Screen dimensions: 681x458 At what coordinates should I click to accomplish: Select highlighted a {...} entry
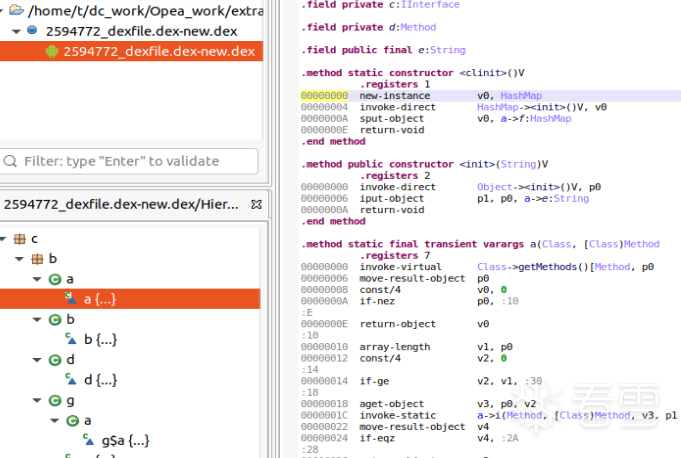pos(130,299)
